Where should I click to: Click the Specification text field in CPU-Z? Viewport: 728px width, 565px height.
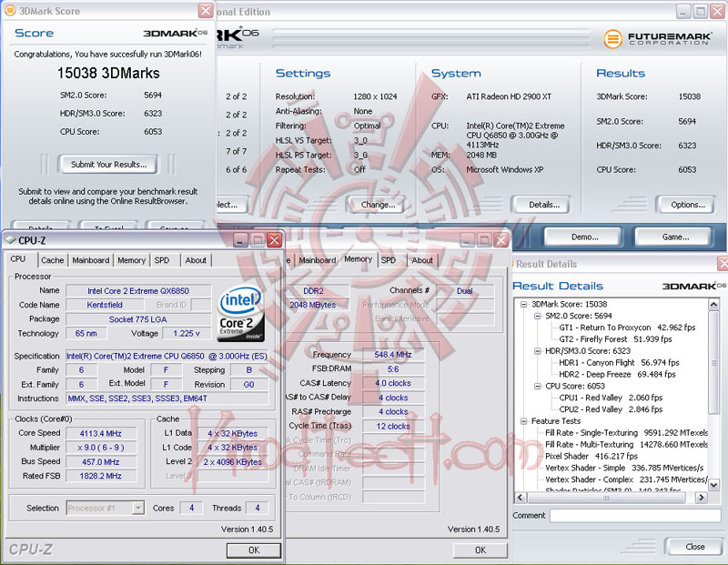pyautogui.click(x=167, y=356)
